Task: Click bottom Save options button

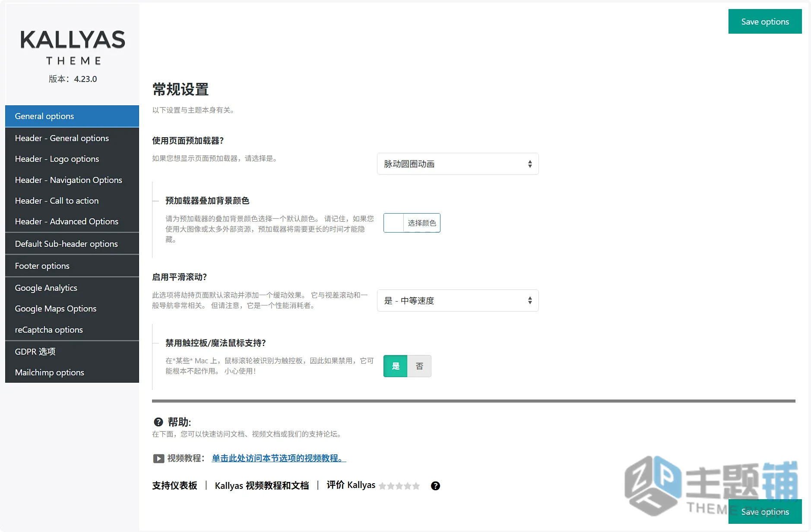Action: click(x=765, y=512)
